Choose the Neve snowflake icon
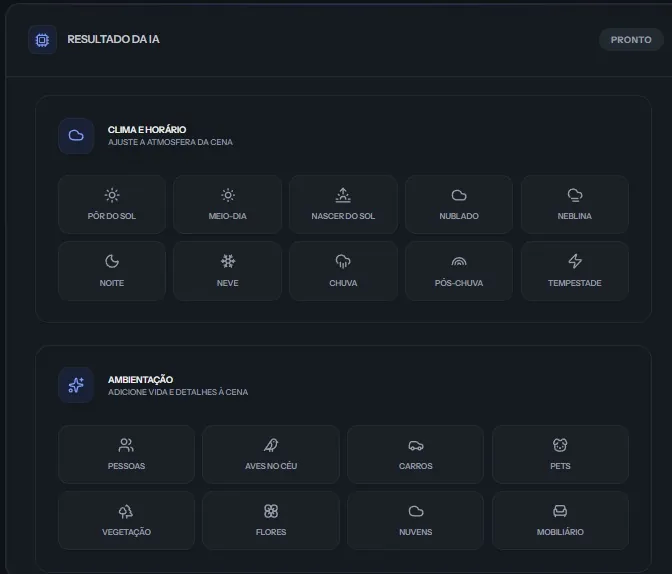672x574 pixels. pyautogui.click(x=228, y=261)
